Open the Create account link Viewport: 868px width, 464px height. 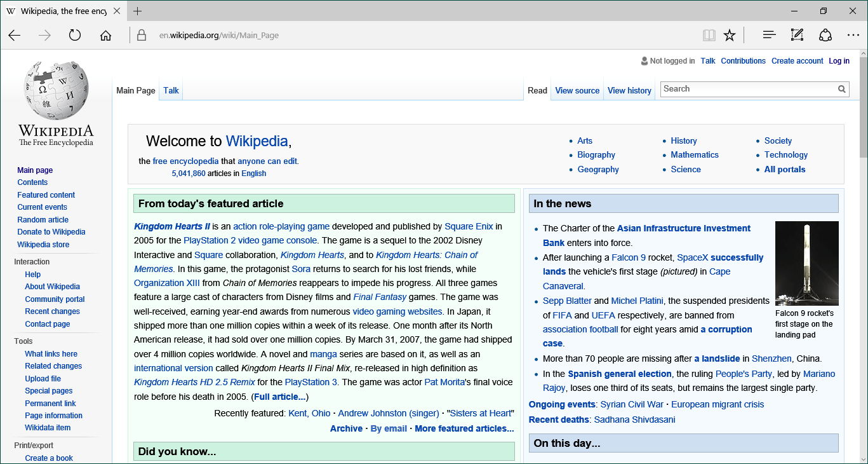pos(798,61)
